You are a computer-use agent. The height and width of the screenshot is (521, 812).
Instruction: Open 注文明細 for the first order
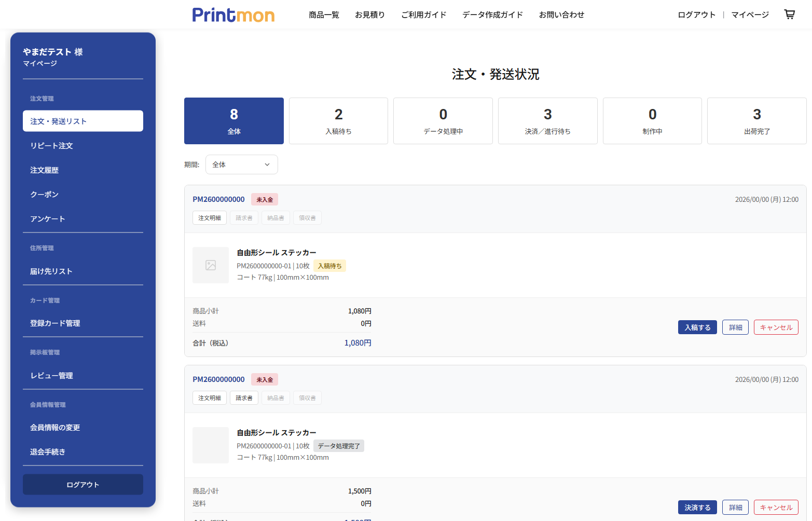(x=210, y=218)
